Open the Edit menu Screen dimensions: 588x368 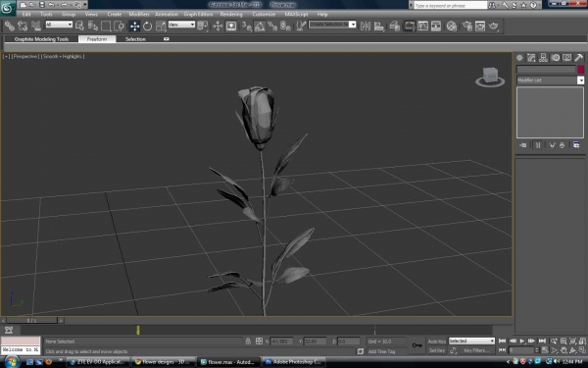tap(26, 15)
